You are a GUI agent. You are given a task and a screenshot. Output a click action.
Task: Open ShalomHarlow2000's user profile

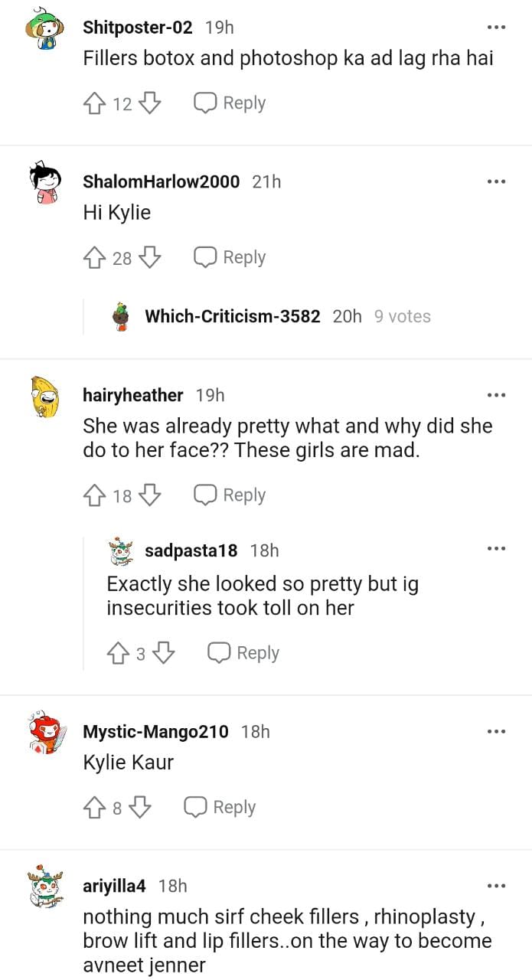tap(161, 181)
